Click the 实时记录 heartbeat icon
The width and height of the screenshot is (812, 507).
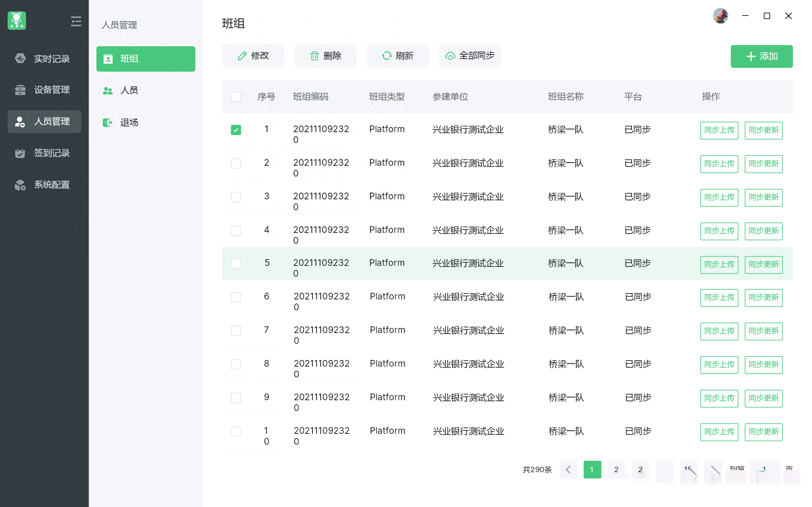coord(20,58)
